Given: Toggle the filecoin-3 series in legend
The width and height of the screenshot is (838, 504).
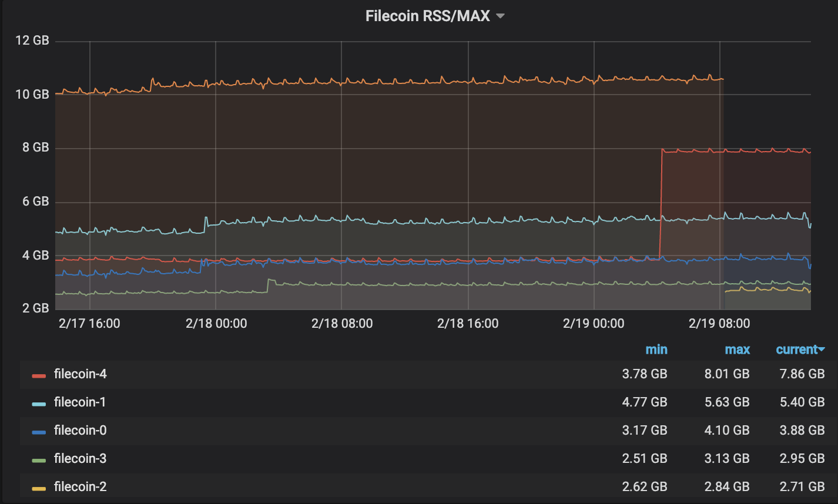Looking at the screenshot, I should pyautogui.click(x=80, y=459).
